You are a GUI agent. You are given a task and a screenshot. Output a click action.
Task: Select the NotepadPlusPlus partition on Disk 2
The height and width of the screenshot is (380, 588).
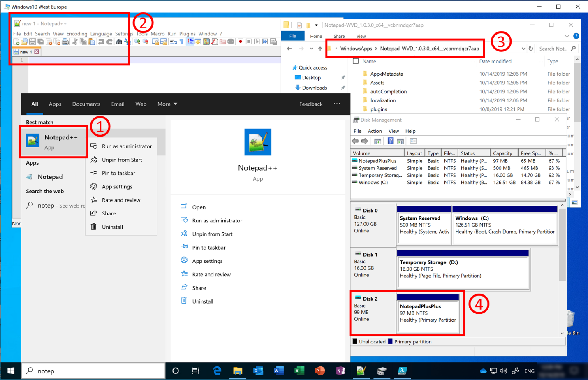point(428,315)
